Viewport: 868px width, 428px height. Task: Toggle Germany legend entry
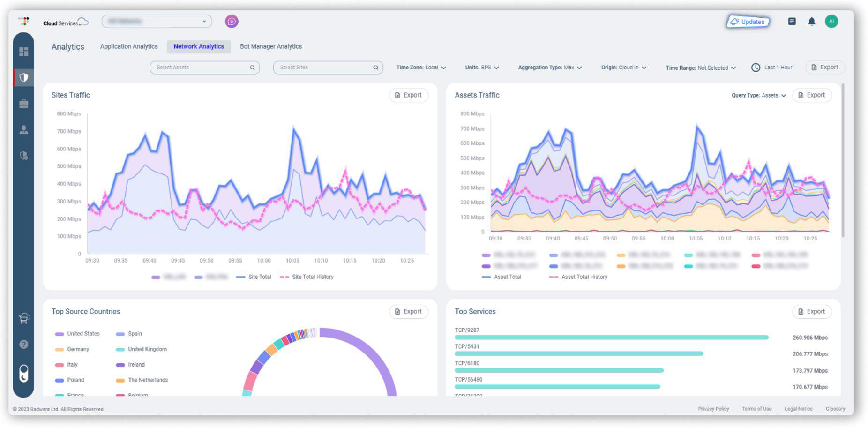click(x=72, y=349)
